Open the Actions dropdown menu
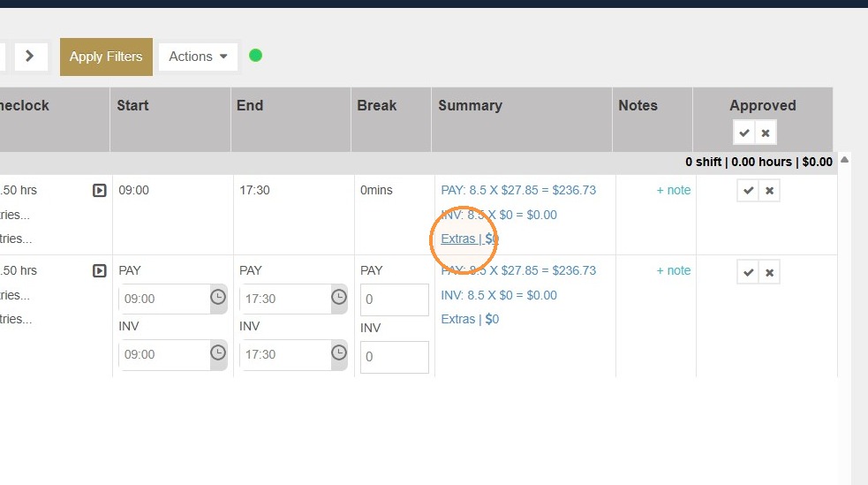Image resolution: width=868 pixels, height=485 pixels. point(198,57)
